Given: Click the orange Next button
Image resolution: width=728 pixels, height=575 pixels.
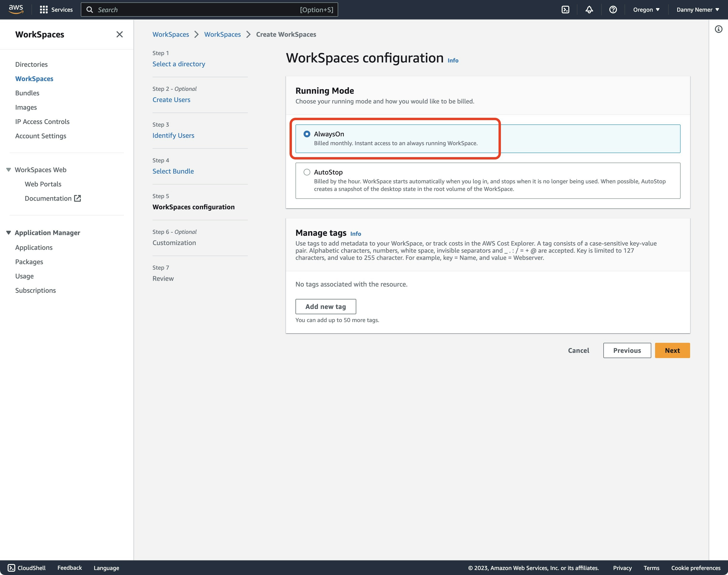Looking at the screenshot, I should coord(672,350).
